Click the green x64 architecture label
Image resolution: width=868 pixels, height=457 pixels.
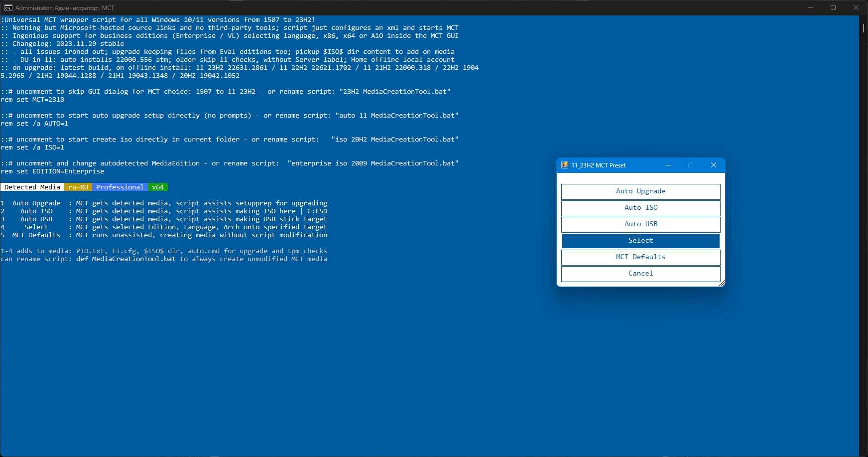[158, 187]
